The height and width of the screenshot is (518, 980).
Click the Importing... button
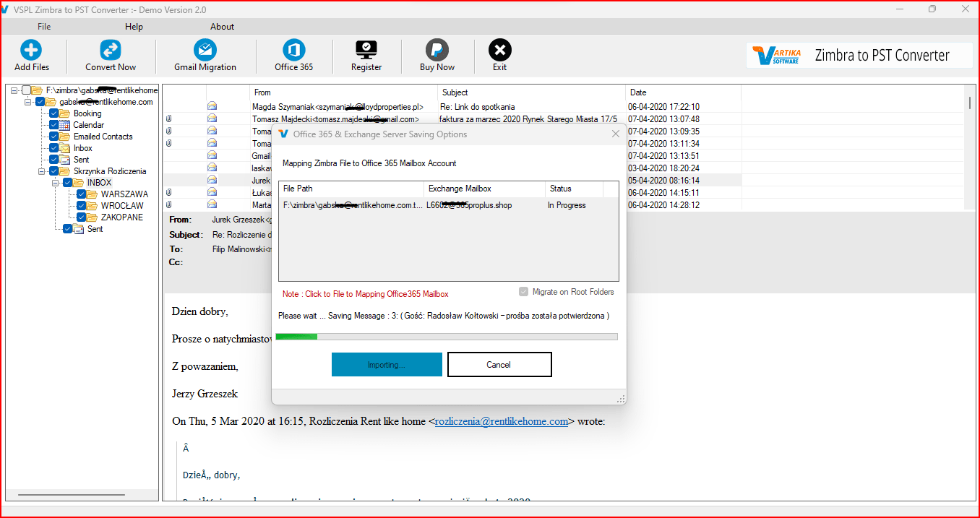[387, 365]
